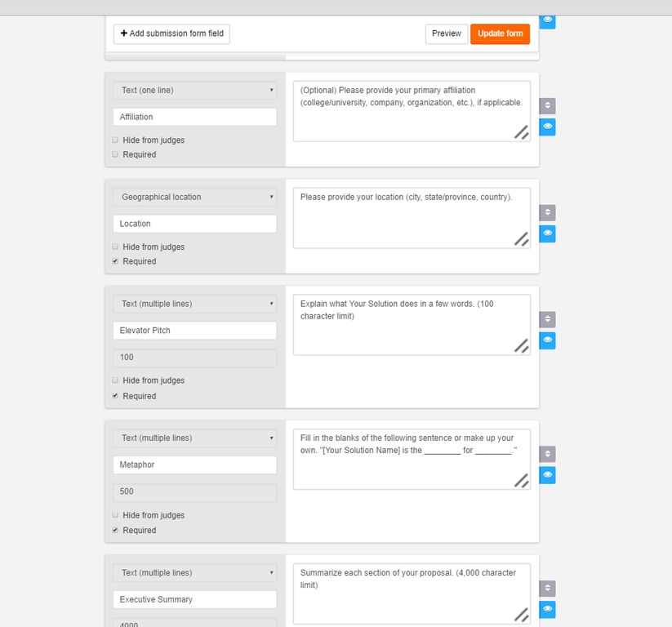Click the resize grip on the Metaphor description box
This screenshot has width=672, height=627.
[521, 480]
